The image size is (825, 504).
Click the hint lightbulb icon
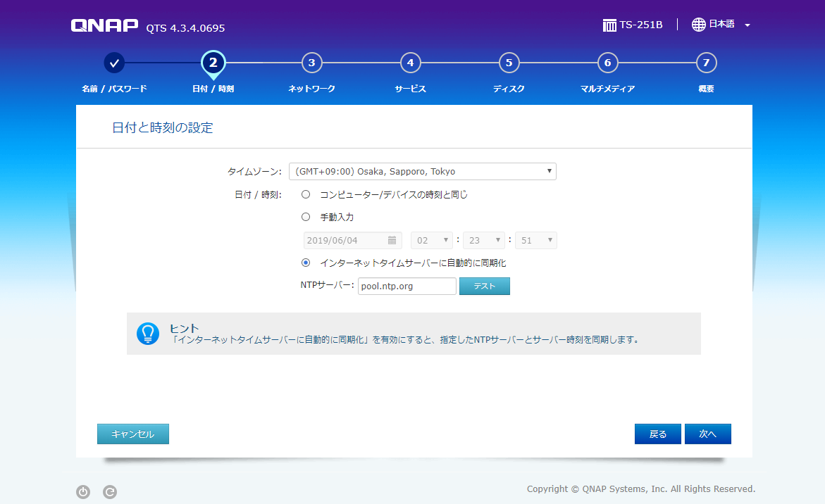[148, 334]
